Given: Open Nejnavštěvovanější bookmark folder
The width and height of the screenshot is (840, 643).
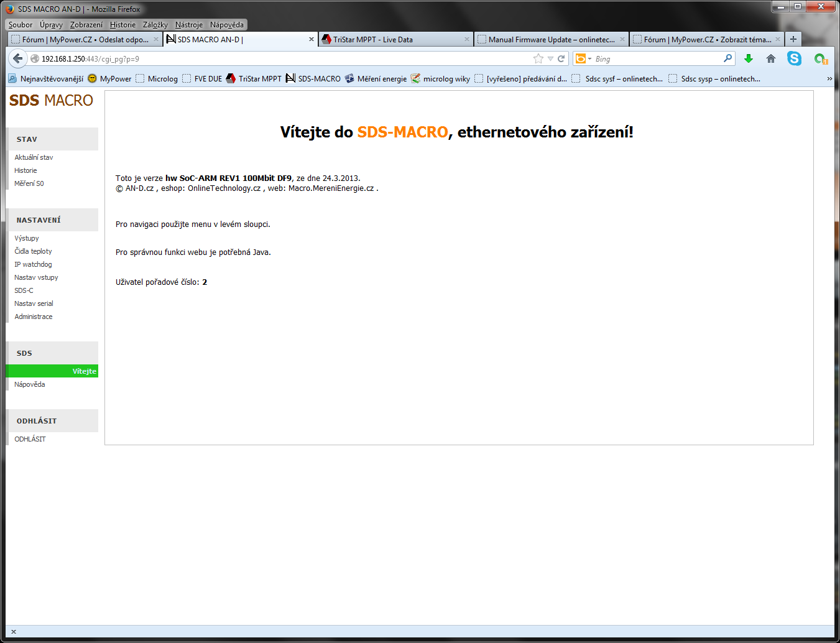Looking at the screenshot, I should [46, 79].
